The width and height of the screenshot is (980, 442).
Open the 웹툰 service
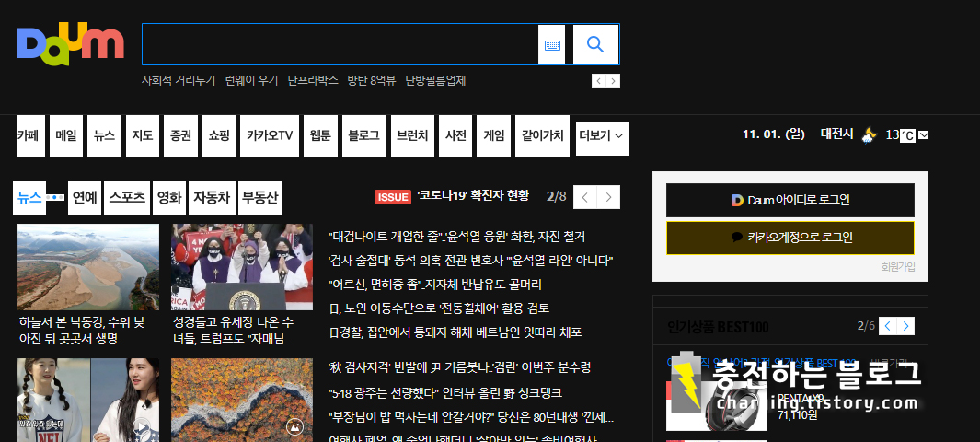click(320, 135)
